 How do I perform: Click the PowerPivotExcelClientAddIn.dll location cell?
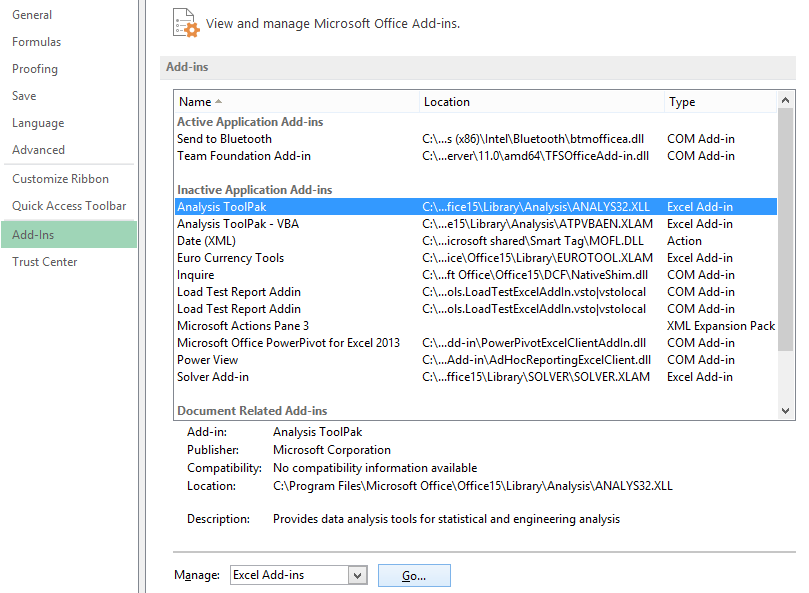click(534, 343)
